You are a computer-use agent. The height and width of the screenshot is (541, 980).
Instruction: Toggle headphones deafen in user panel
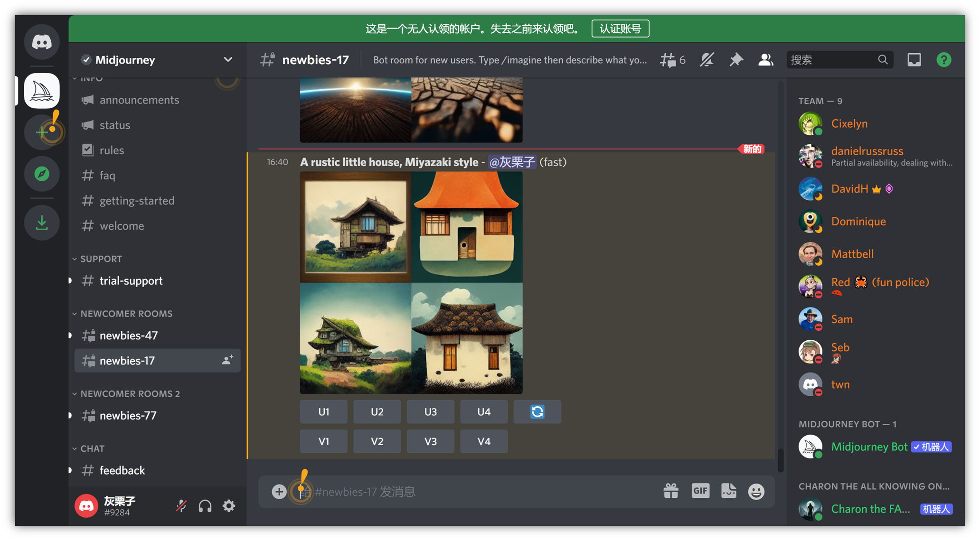click(x=205, y=506)
